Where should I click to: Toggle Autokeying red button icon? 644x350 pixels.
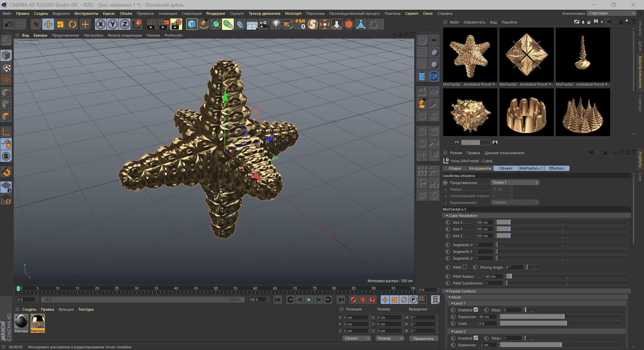[x=363, y=300]
